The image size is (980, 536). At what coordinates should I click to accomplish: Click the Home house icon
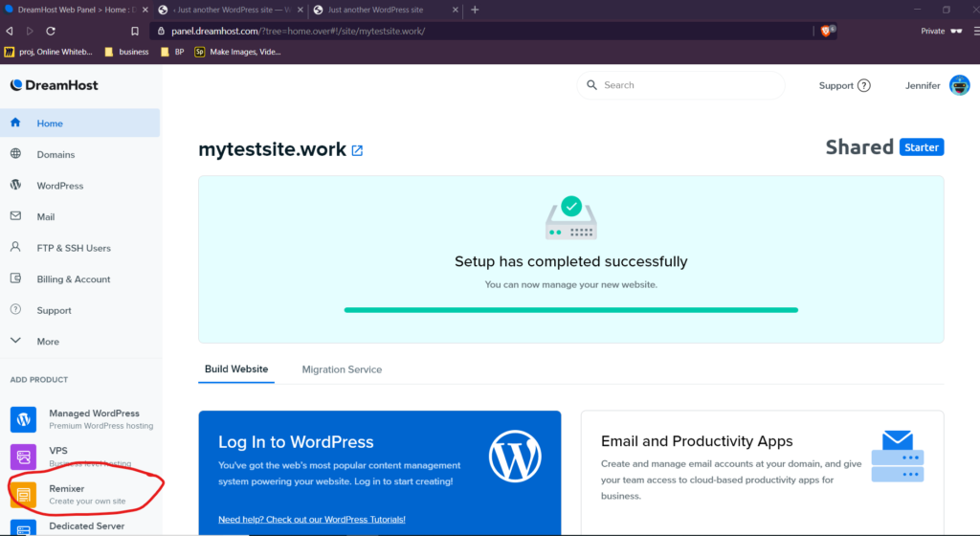15,123
